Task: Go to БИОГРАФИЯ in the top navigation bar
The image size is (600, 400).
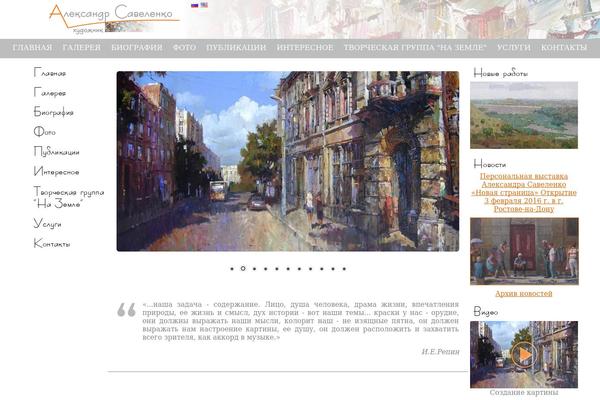Action: [137, 48]
